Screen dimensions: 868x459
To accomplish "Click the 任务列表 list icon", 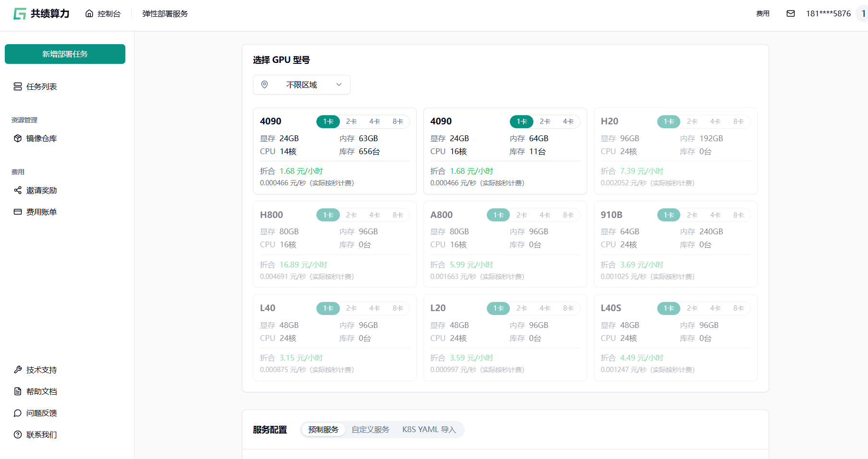I will [x=18, y=86].
